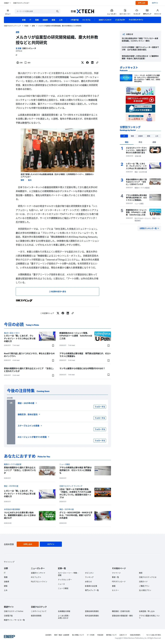Open the メルマガの登録 banner
This screenshot has width=165, height=644.
click(x=140, y=109)
